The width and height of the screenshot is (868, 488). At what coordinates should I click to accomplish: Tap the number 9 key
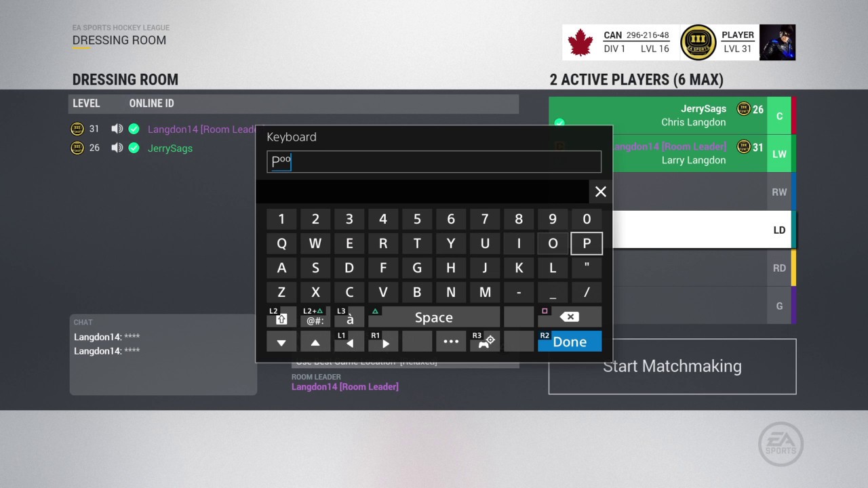[553, 219]
